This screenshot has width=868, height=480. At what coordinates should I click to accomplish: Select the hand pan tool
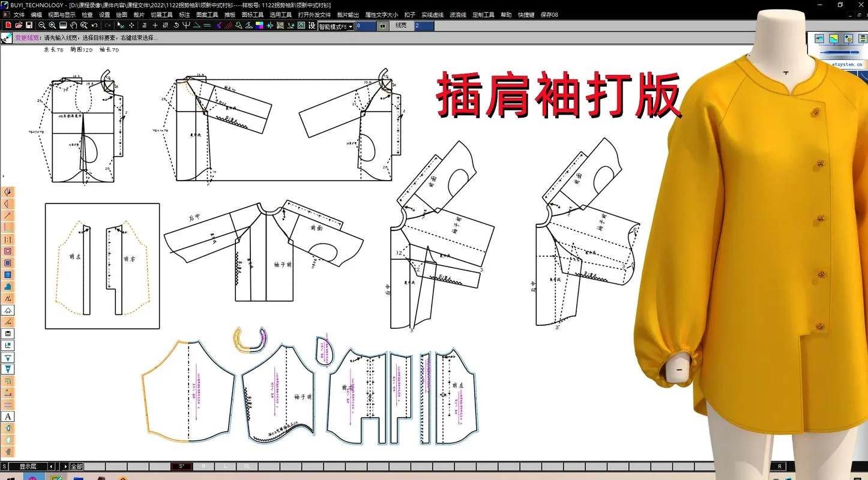[x=73, y=25]
